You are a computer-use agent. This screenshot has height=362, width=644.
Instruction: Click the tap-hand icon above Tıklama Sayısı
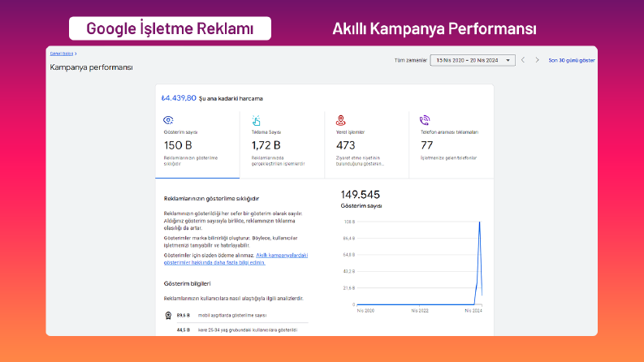257,120
